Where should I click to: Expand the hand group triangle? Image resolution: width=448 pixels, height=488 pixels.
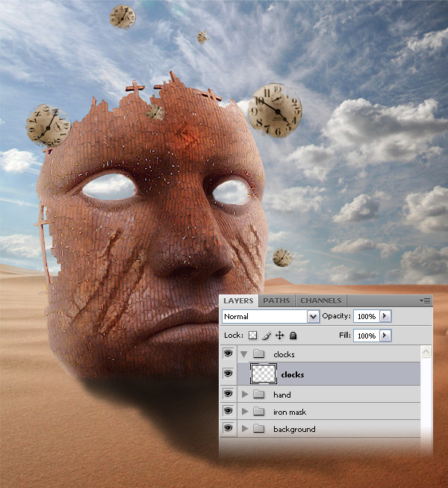[245, 395]
